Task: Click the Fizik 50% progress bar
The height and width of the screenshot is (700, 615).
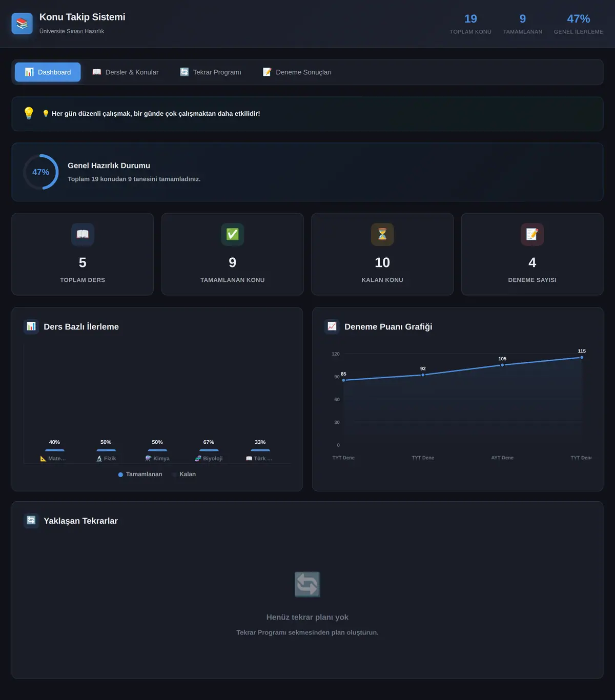Action: [x=106, y=450]
